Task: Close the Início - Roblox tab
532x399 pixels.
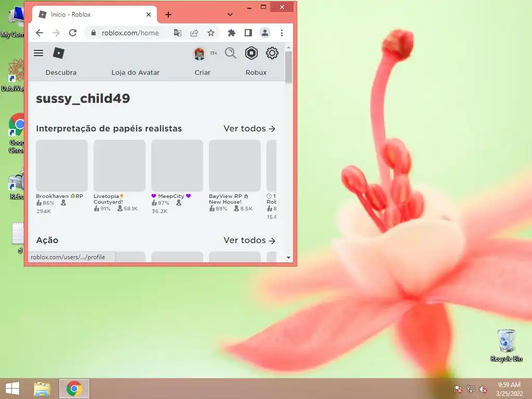Action: pyautogui.click(x=149, y=15)
